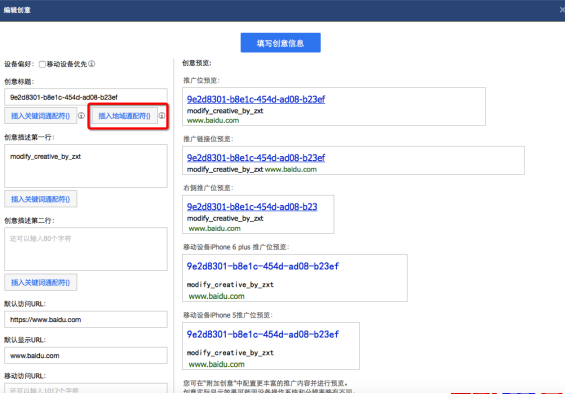Open title link in 推广位预览 box

pyautogui.click(x=256, y=99)
